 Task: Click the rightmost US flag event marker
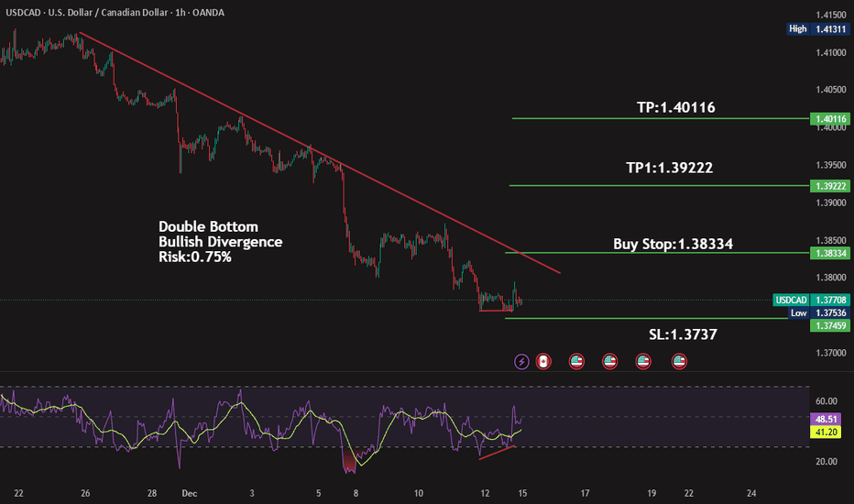click(x=679, y=361)
